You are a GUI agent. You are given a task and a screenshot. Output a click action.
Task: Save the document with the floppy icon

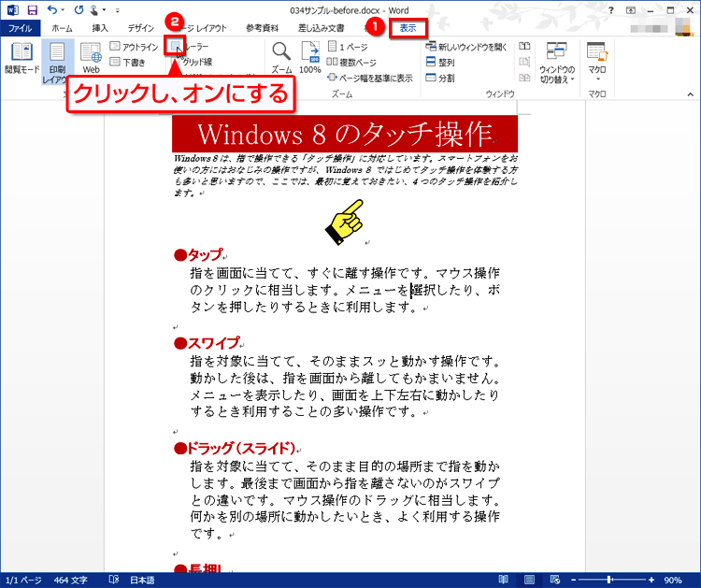point(32,10)
